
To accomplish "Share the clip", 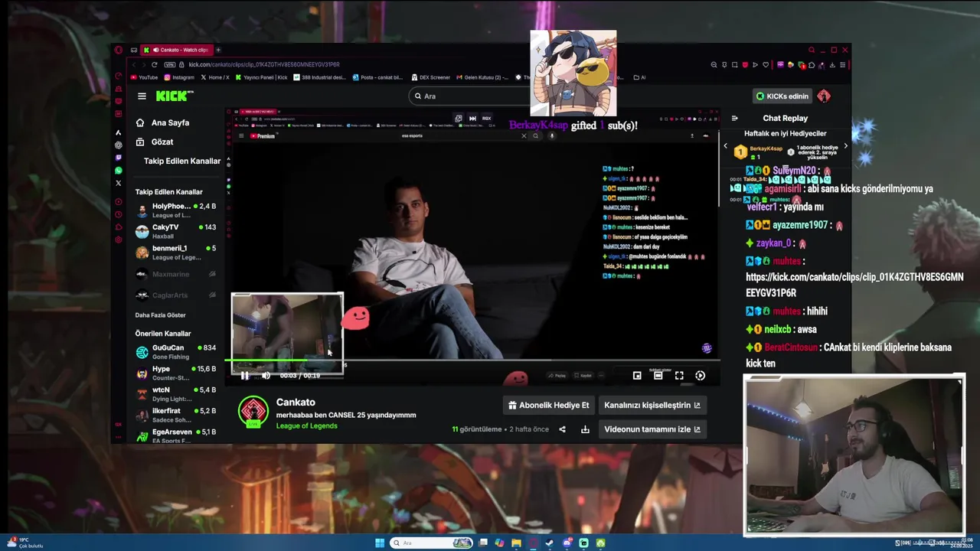I will [x=562, y=429].
